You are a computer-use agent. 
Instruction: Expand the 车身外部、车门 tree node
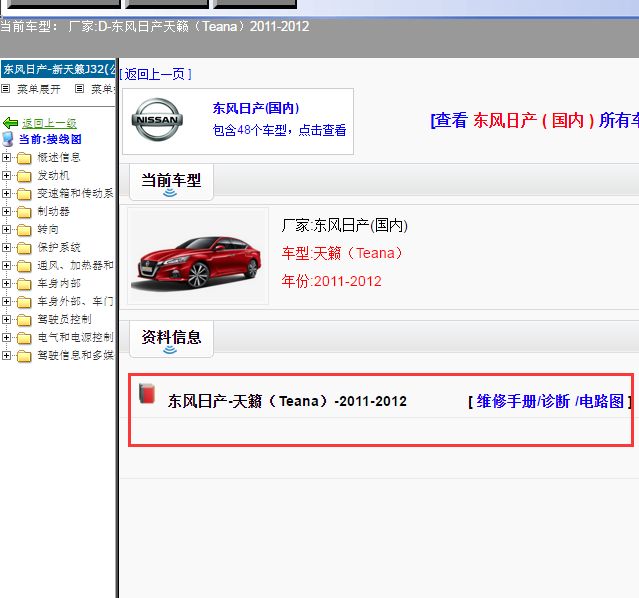click(6, 301)
